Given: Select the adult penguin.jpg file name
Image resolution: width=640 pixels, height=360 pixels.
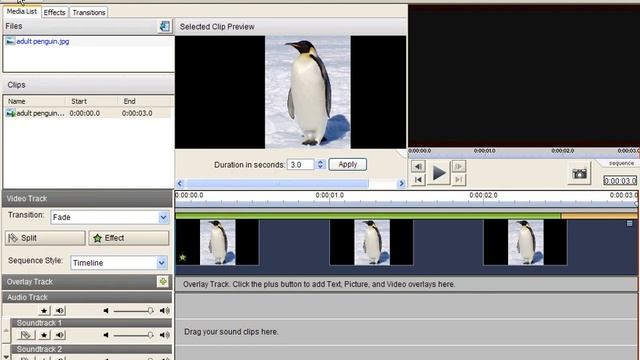Looking at the screenshot, I should (x=43, y=41).
